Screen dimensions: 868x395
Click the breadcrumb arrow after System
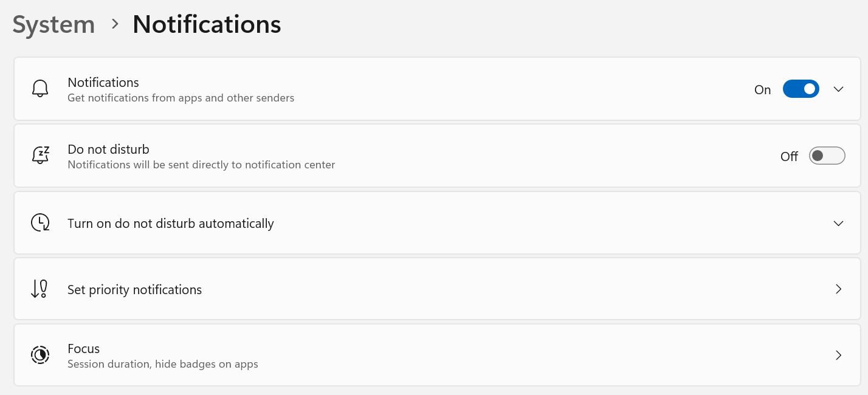[114, 24]
